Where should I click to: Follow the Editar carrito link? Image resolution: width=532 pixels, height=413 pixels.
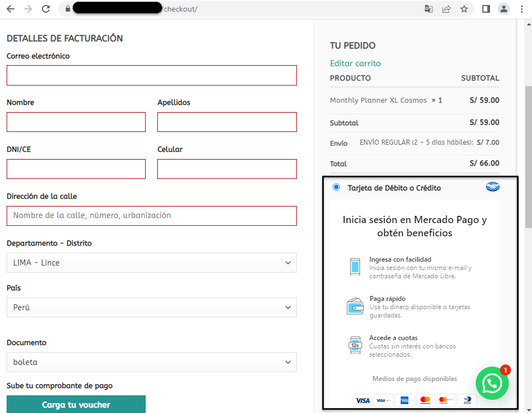355,63
